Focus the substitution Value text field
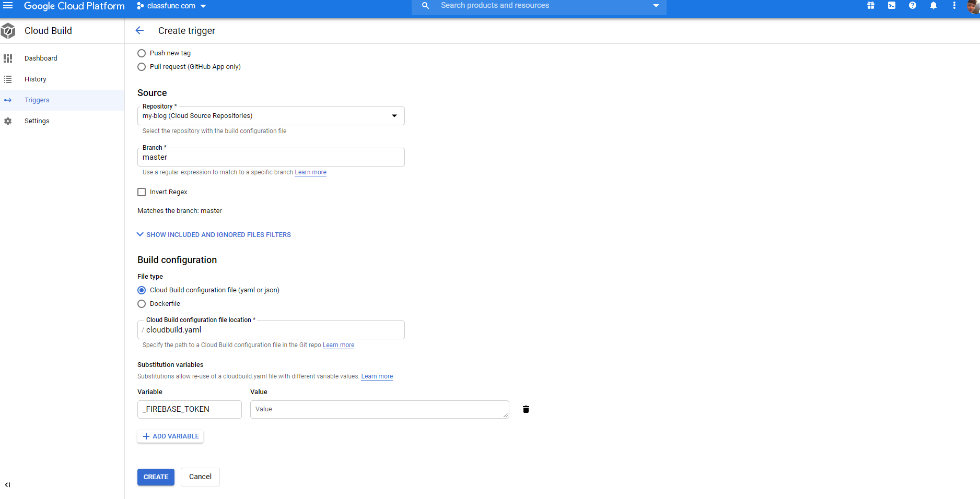This screenshot has height=499, width=980. point(379,409)
